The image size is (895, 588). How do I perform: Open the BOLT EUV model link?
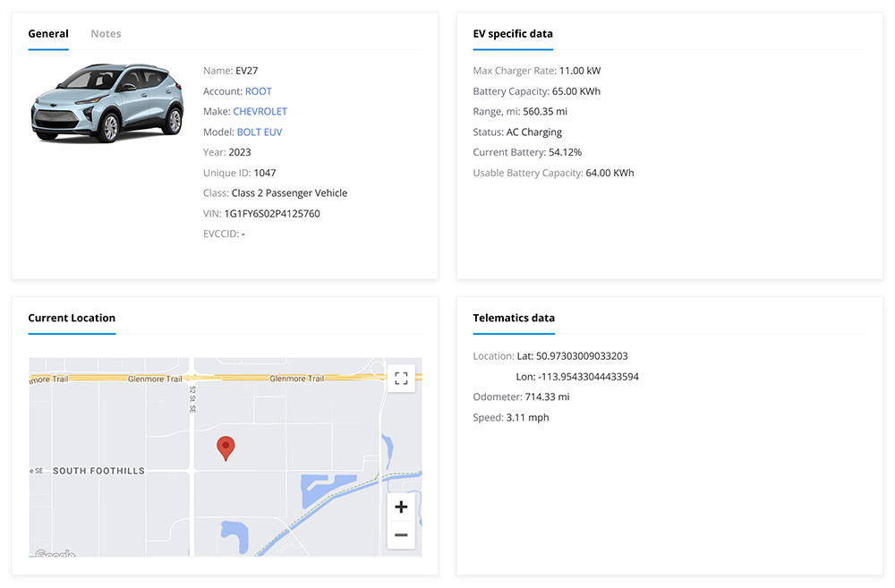(x=260, y=132)
